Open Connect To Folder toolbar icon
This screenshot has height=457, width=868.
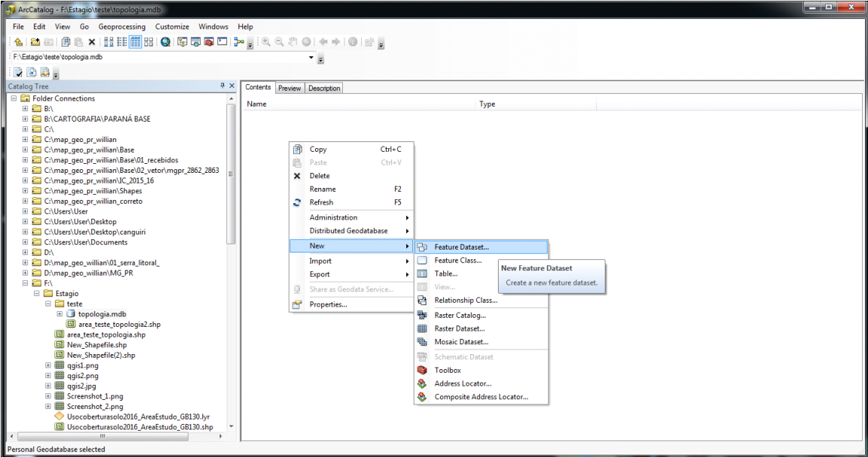point(35,42)
